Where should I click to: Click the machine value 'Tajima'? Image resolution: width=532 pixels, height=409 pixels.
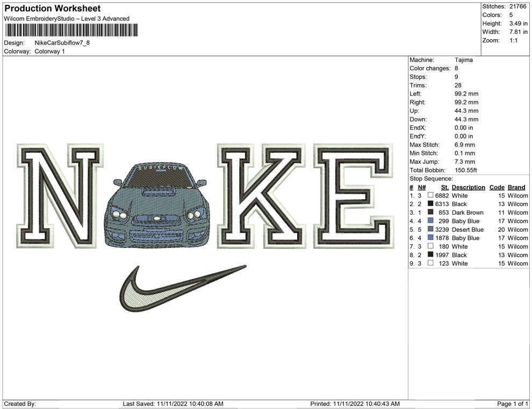click(x=463, y=60)
